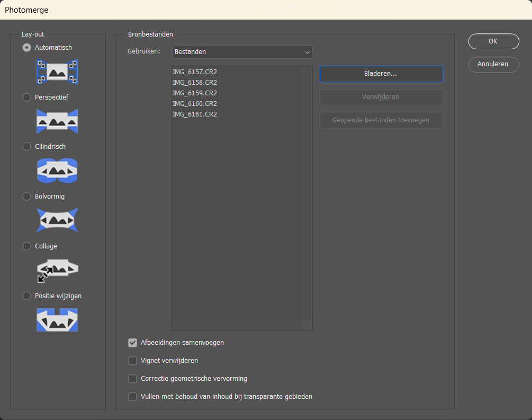Click the Bolvormig layout preview icon
This screenshot has width=532, height=420.
point(57,220)
